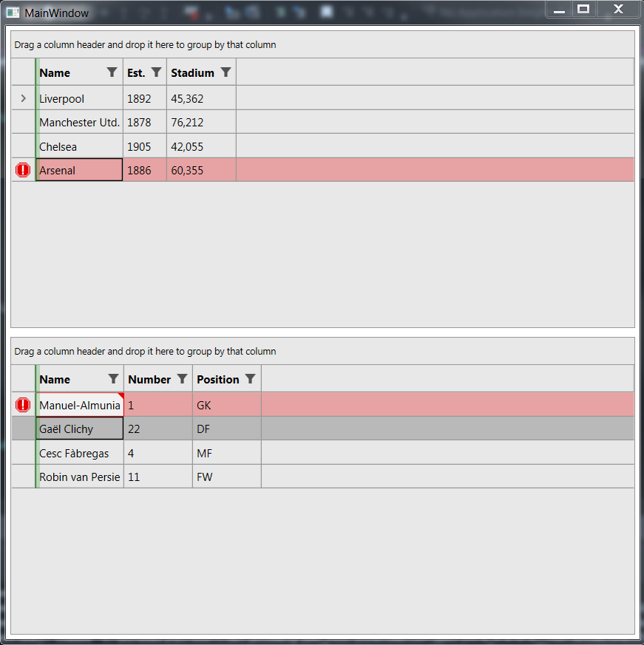Close the MainWindow window

point(618,9)
